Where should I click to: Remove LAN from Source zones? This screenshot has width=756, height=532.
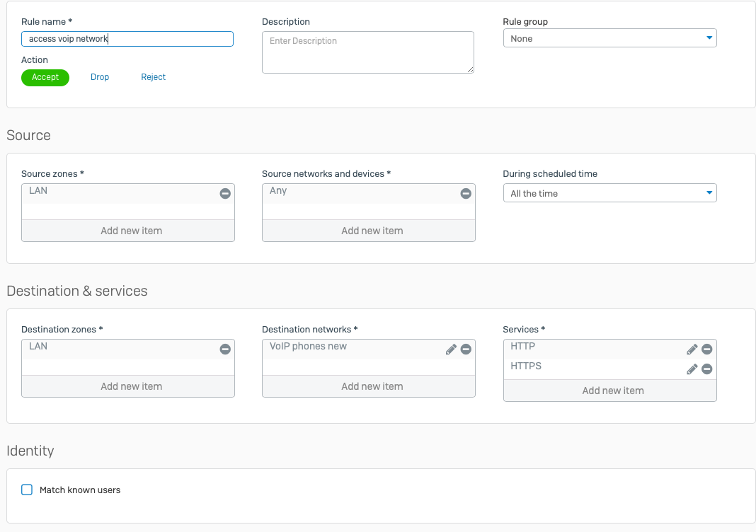(x=225, y=193)
